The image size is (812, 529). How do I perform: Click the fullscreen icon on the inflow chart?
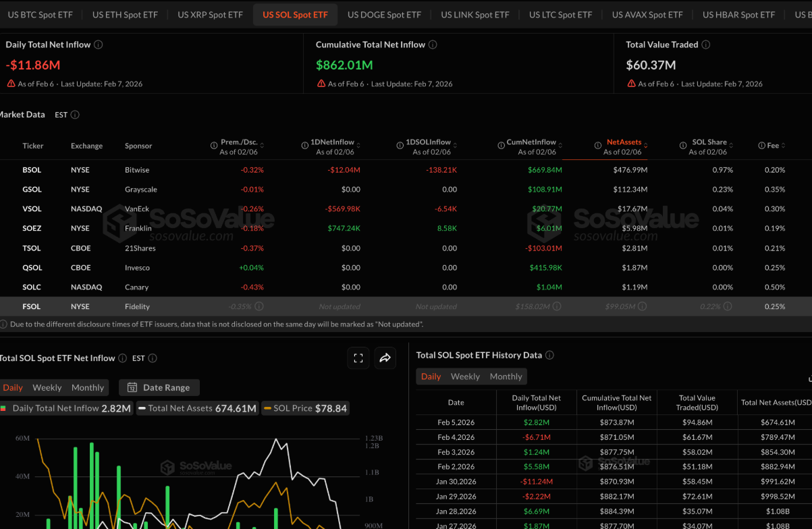click(x=358, y=358)
